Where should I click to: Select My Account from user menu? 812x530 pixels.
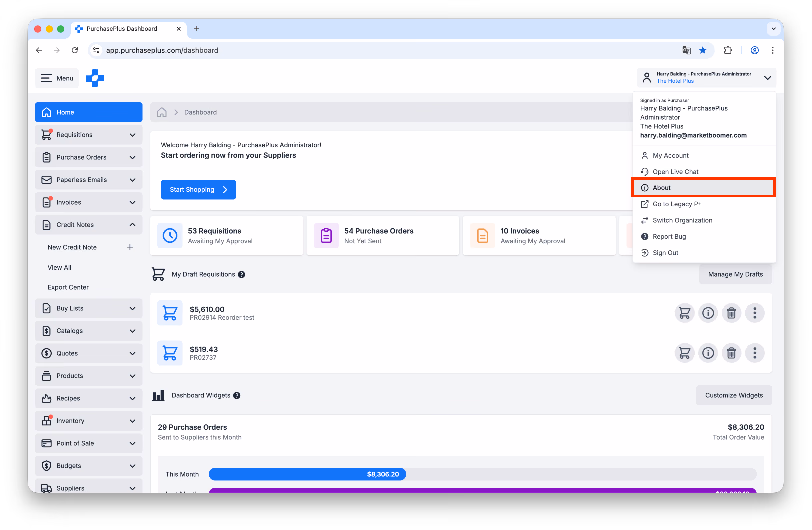click(x=704, y=156)
